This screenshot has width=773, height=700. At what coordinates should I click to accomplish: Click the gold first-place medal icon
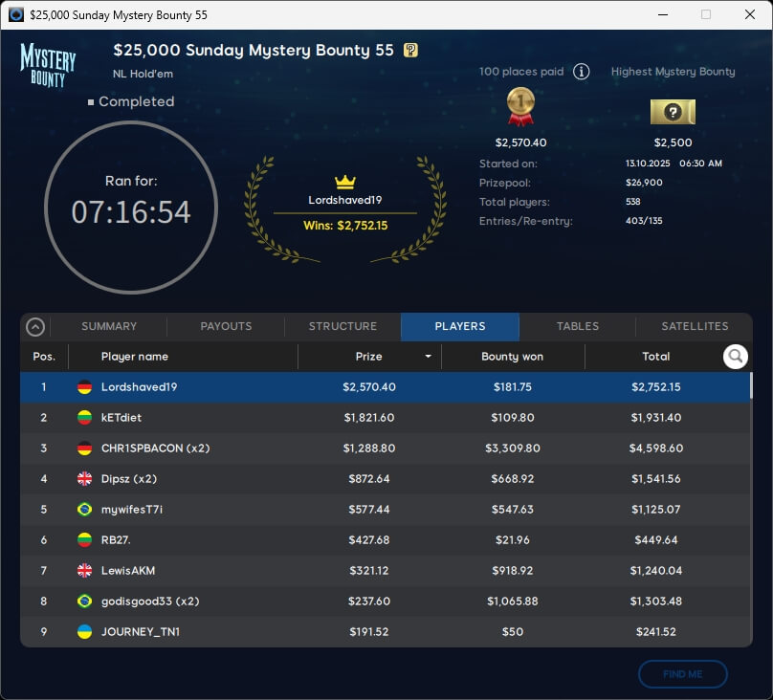[x=520, y=107]
